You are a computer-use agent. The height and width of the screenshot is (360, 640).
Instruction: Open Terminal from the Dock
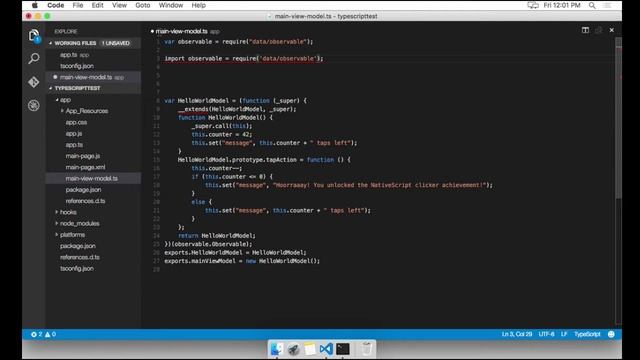tap(343, 349)
